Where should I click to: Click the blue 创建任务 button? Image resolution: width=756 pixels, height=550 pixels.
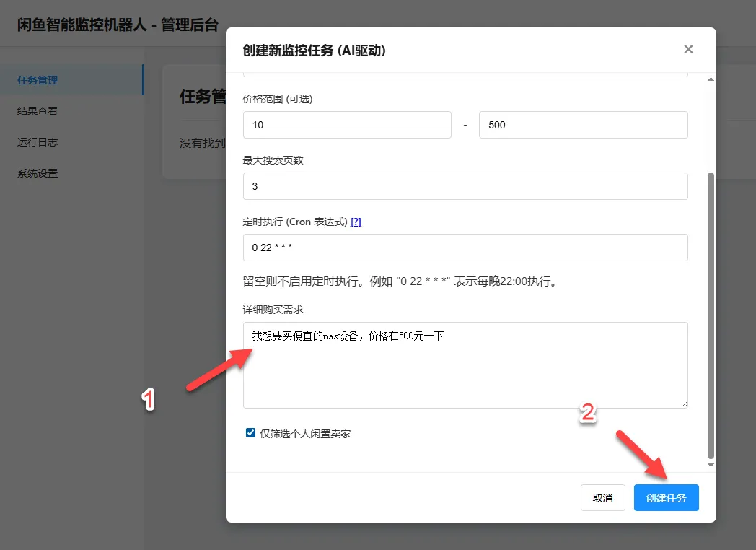pyautogui.click(x=666, y=497)
